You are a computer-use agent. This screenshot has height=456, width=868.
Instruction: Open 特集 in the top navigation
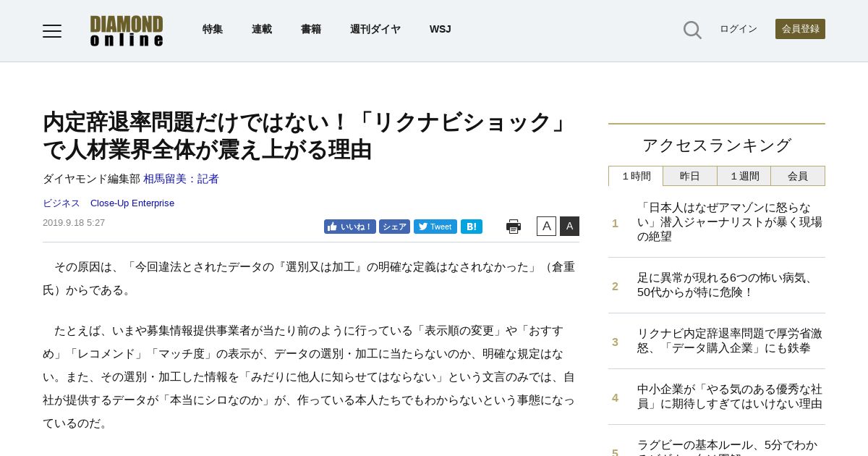213,29
